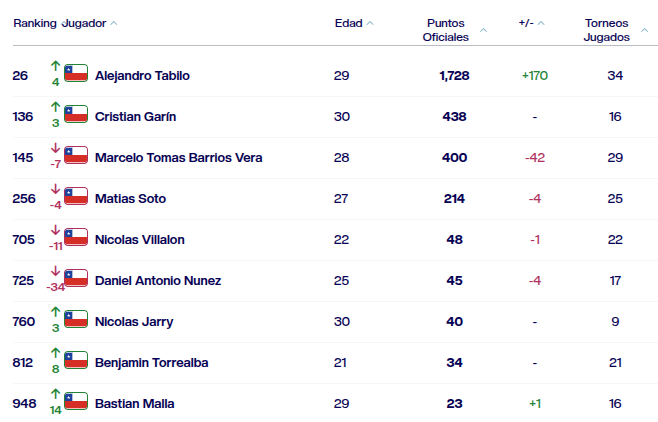Sort by +/- column chevron

click(x=541, y=23)
